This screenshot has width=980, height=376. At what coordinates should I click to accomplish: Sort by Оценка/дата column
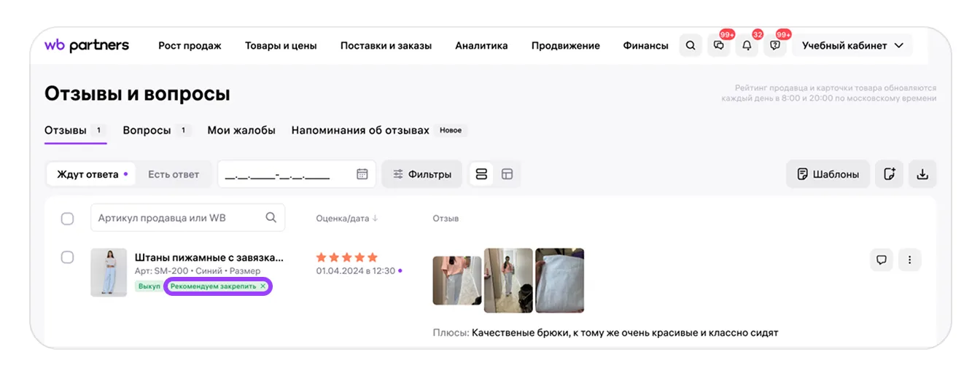[x=347, y=218]
